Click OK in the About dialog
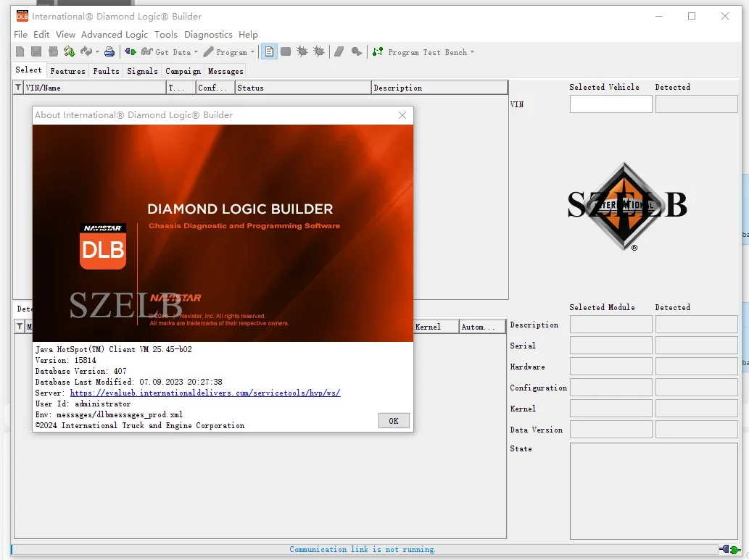Image resolution: width=749 pixels, height=560 pixels. tap(394, 421)
